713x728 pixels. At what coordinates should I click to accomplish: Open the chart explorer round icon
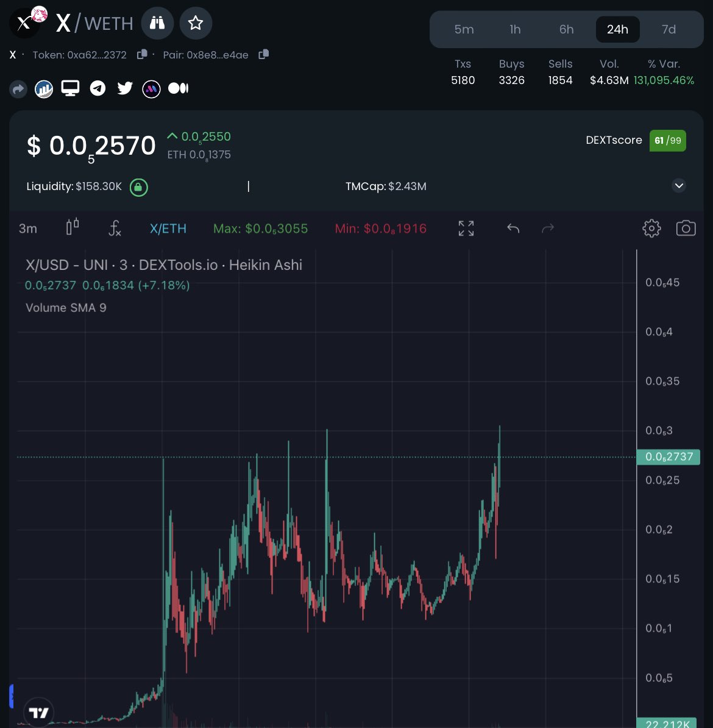[x=44, y=89]
